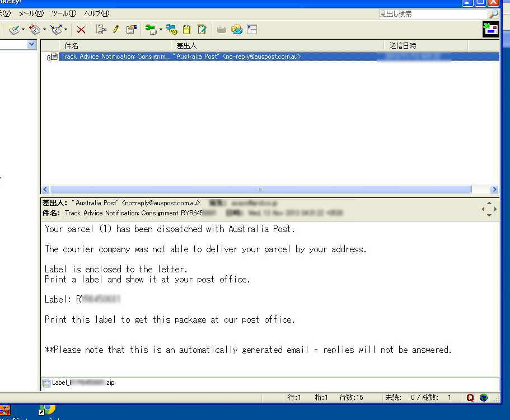
Task: Click the orange desktop icon at bottom left
Action: [x=5, y=410]
